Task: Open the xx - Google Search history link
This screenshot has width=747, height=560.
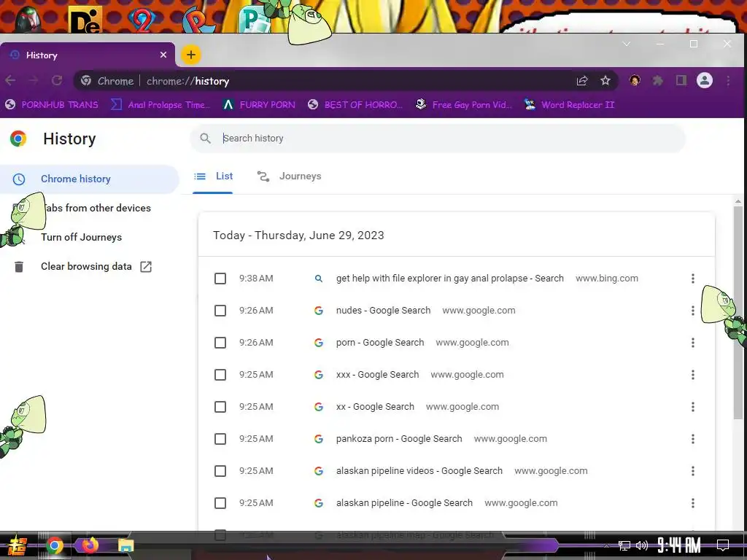Action: pos(375,407)
